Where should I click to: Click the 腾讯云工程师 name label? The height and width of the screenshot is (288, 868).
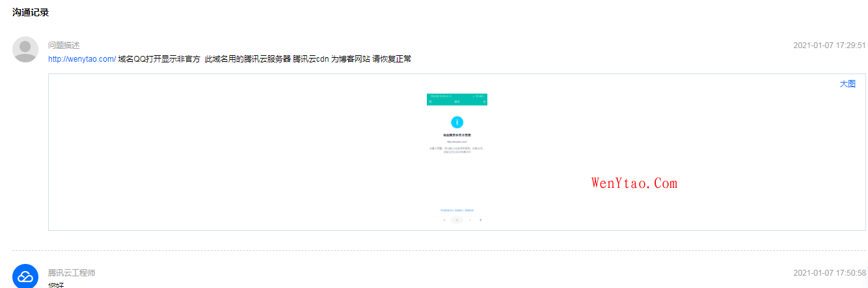(x=72, y=273)
